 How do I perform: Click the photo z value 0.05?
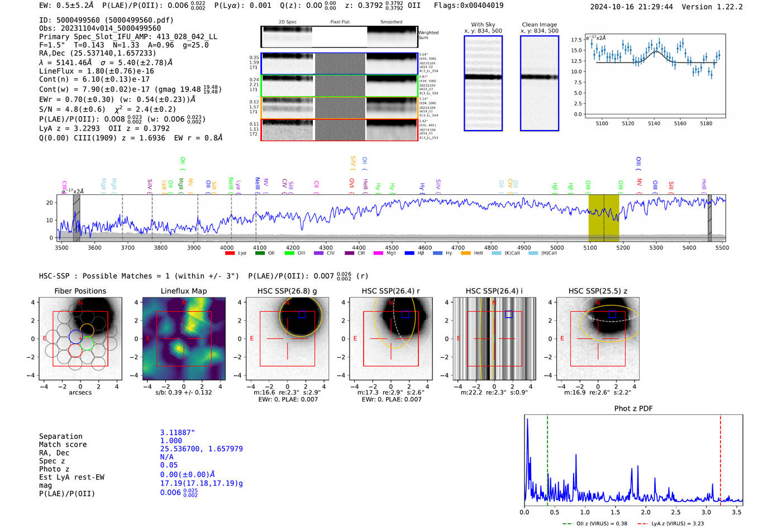[x=169, y=465]
